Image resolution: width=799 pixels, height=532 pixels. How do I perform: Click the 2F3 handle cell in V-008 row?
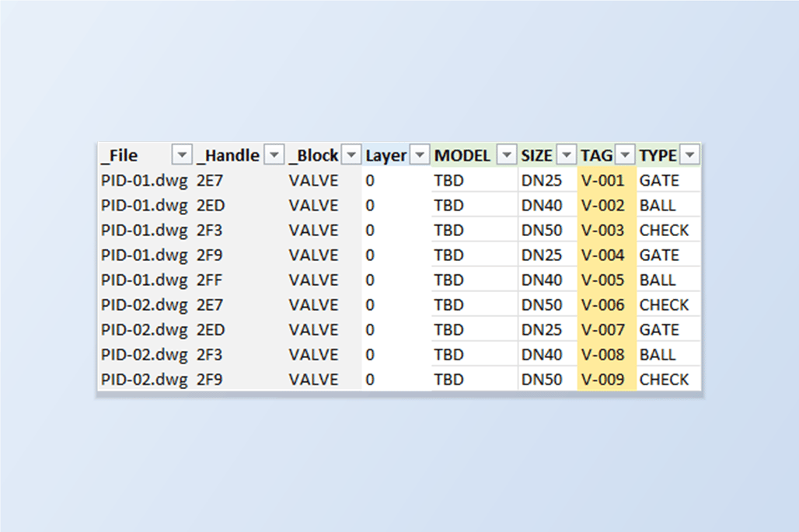tap(239, 355)
